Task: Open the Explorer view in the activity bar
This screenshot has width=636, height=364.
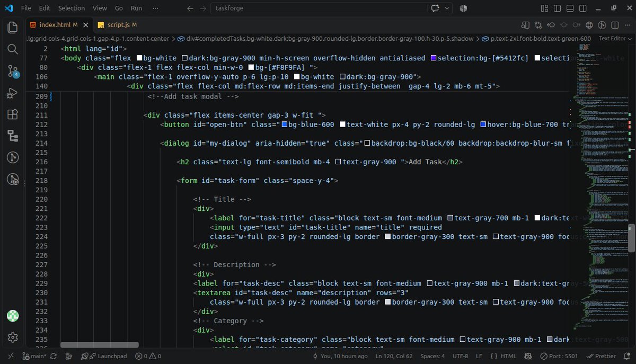Action: coord(13,28)
